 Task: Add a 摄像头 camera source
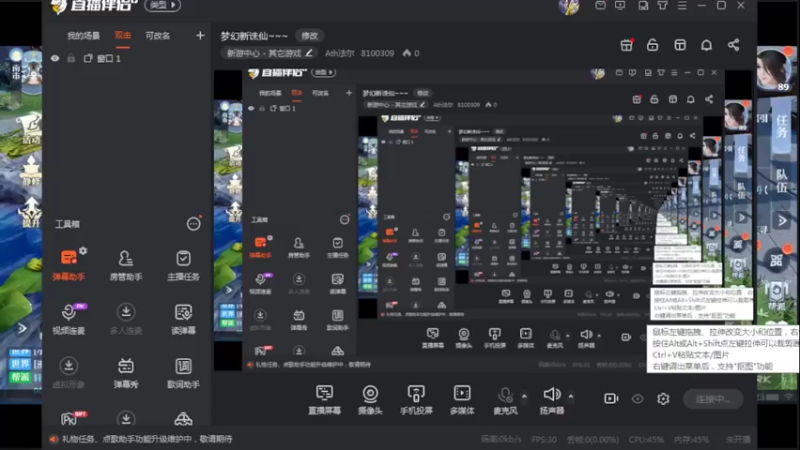370,399
